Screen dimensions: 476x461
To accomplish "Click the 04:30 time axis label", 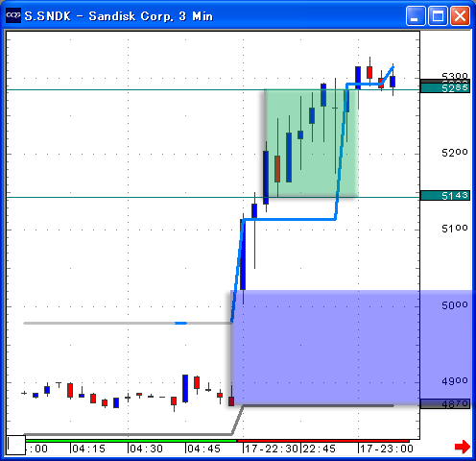I will click(146, 449).
